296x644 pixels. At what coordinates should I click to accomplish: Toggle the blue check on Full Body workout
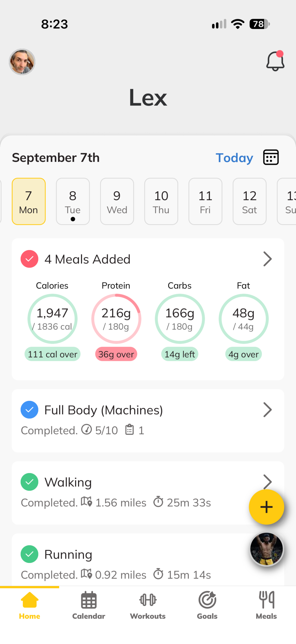coord(29,410)
